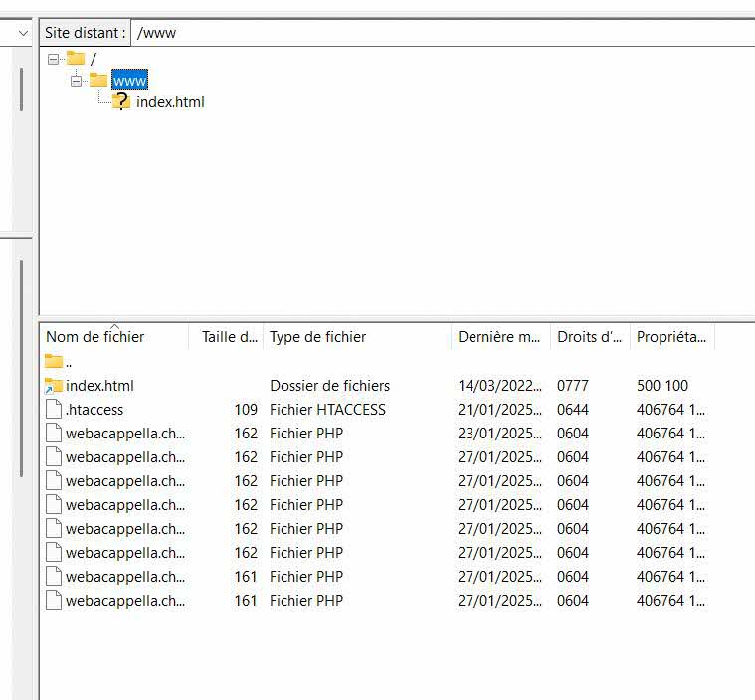The image size is (755, 700).
Task: Click the www folder icon in remote tree
Action: coord(98,80)
